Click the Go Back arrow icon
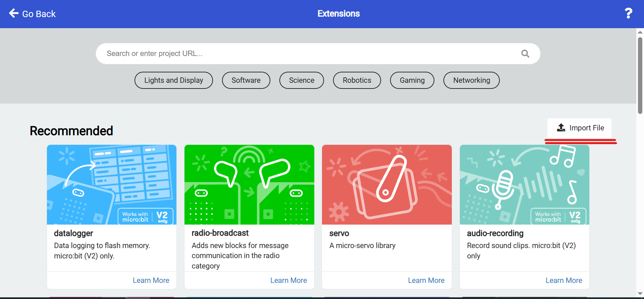 coord(14,13)
